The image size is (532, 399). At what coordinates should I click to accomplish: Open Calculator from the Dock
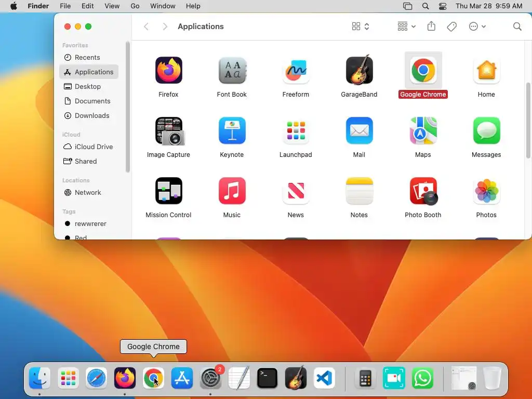pos(365,378)
